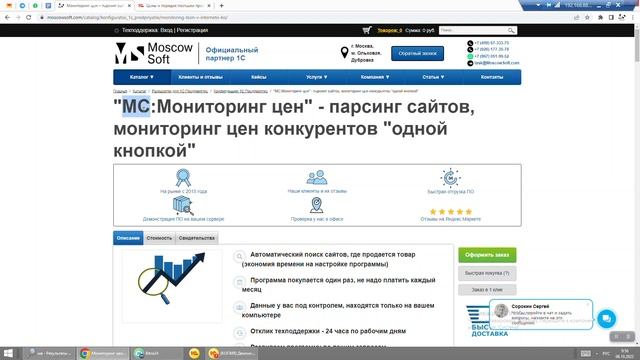Open the Кейсы menu item

(x=259, y=77)
